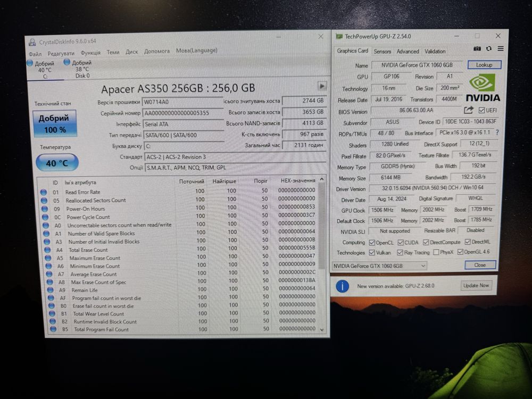Click the Ім'я атрибута column header
This screenshot has height=399, width=532.
coord(80,182)
